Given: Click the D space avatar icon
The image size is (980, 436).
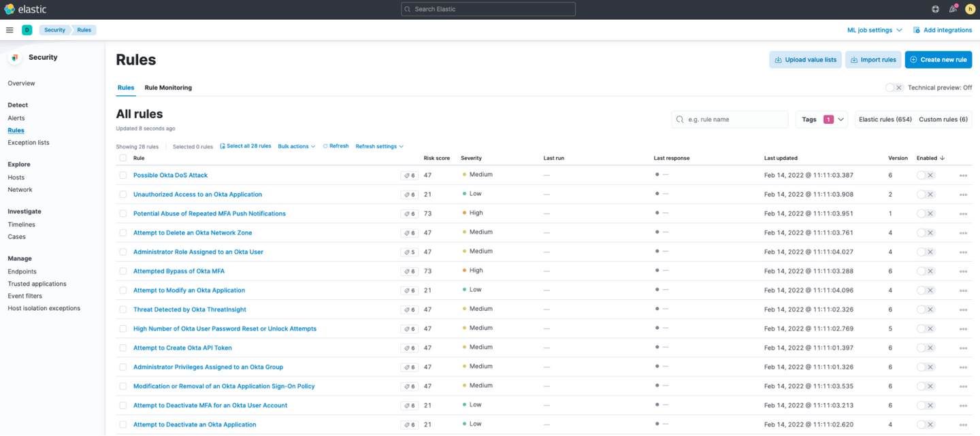Looking at the screenshot, I should 27,30.
